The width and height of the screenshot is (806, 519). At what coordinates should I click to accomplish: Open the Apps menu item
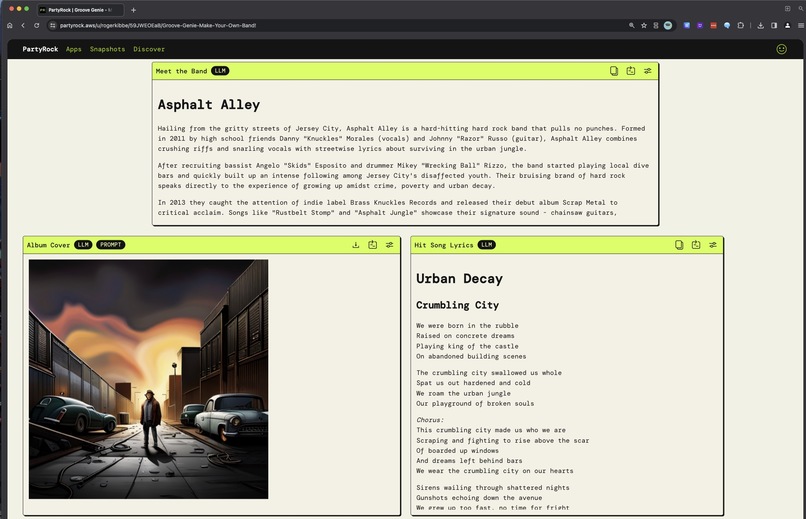pos(74,49)
